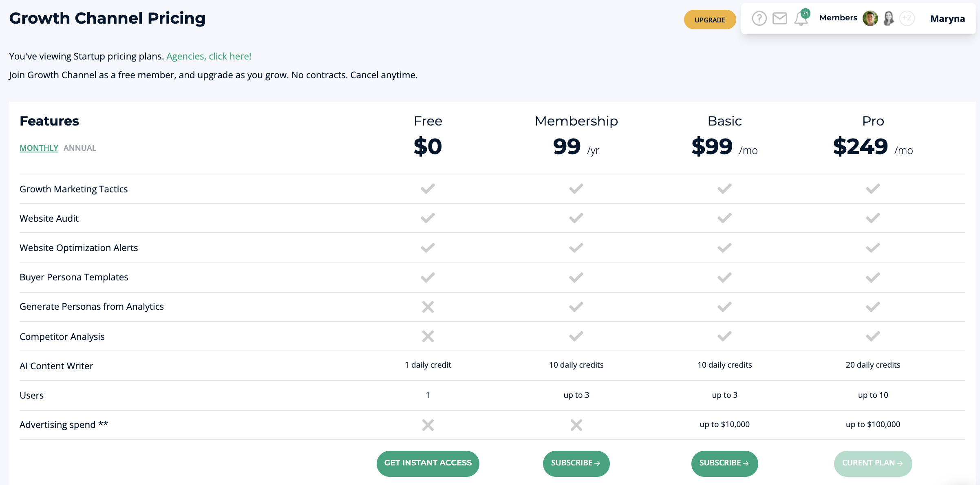Click Generate Personas checkmark under Membership

[576, 307]
